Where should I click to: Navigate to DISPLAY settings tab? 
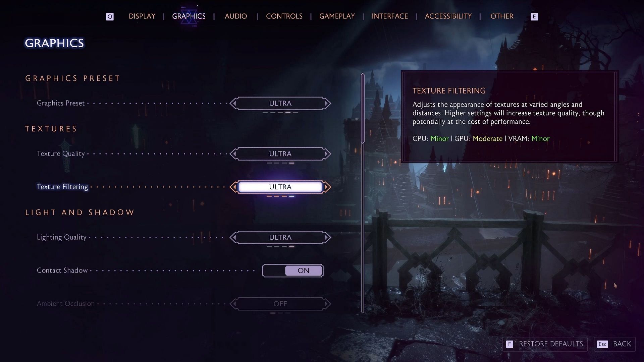click(142, 16)
